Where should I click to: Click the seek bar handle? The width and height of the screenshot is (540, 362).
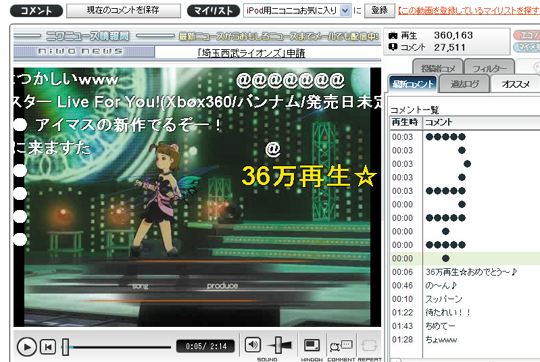[x=65, y=347]
